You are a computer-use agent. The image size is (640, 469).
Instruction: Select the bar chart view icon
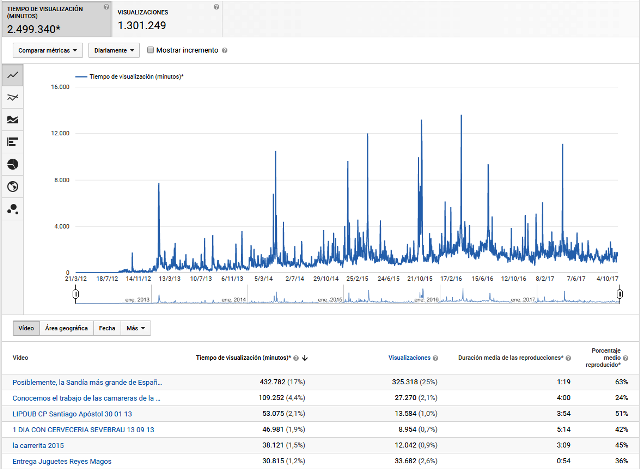coord(13,141)
